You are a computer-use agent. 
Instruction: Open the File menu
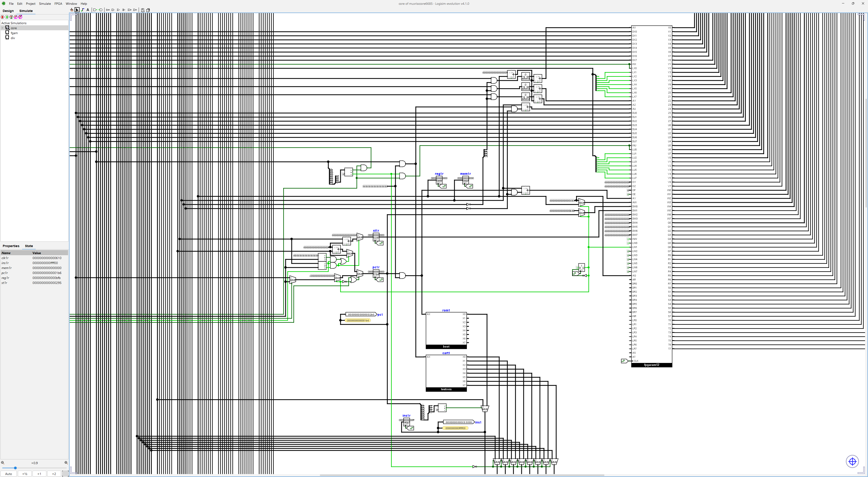(11, 4)
